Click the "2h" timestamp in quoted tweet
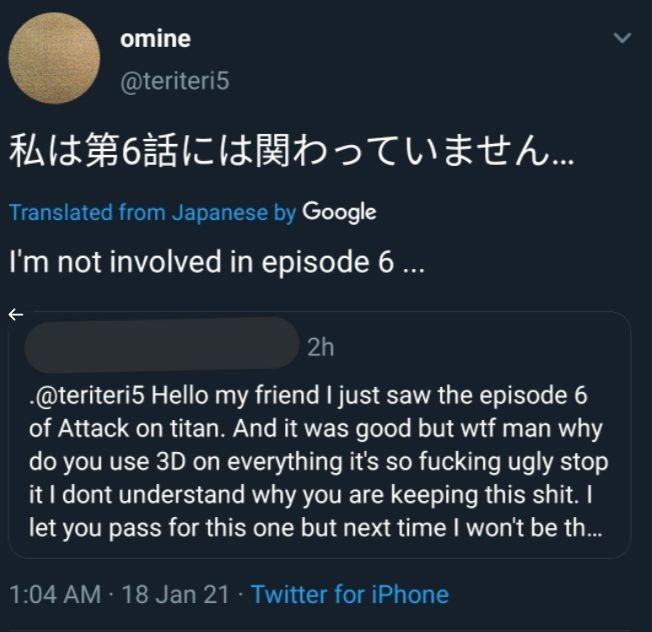The image size is (652, 632). [x=321, y=347]
